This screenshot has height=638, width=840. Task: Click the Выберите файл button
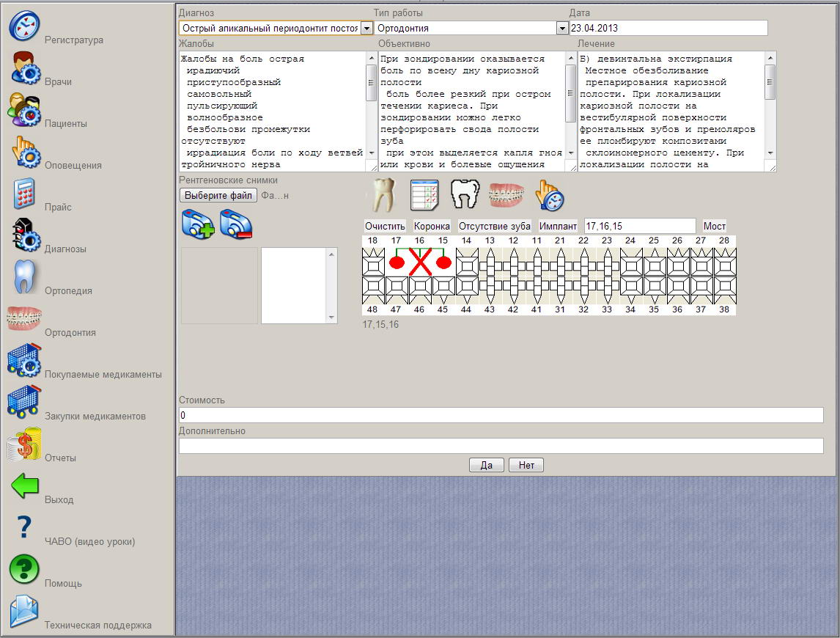click(218, 195)
